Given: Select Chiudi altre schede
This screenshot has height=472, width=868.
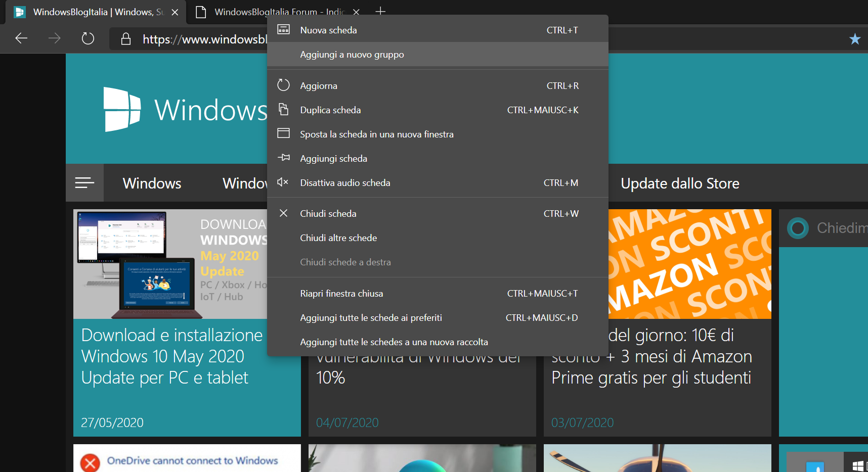Looking at the screenshot, I should coord(438,238).
